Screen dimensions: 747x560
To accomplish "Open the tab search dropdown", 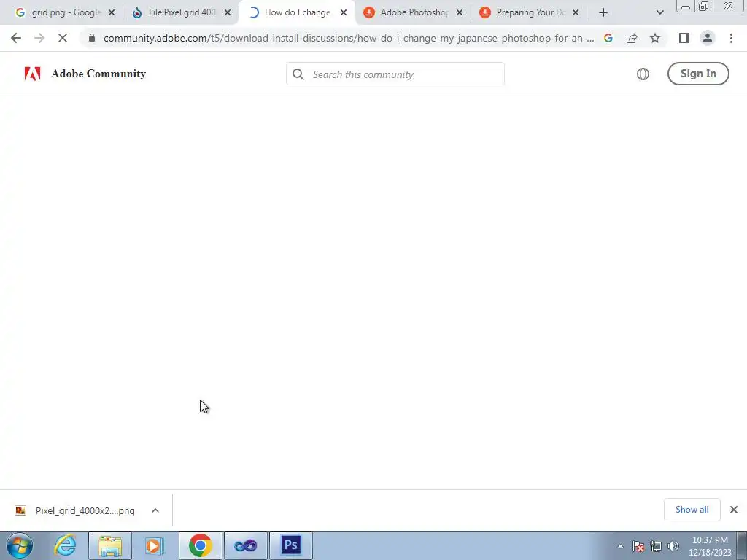I will coord(659,13).
